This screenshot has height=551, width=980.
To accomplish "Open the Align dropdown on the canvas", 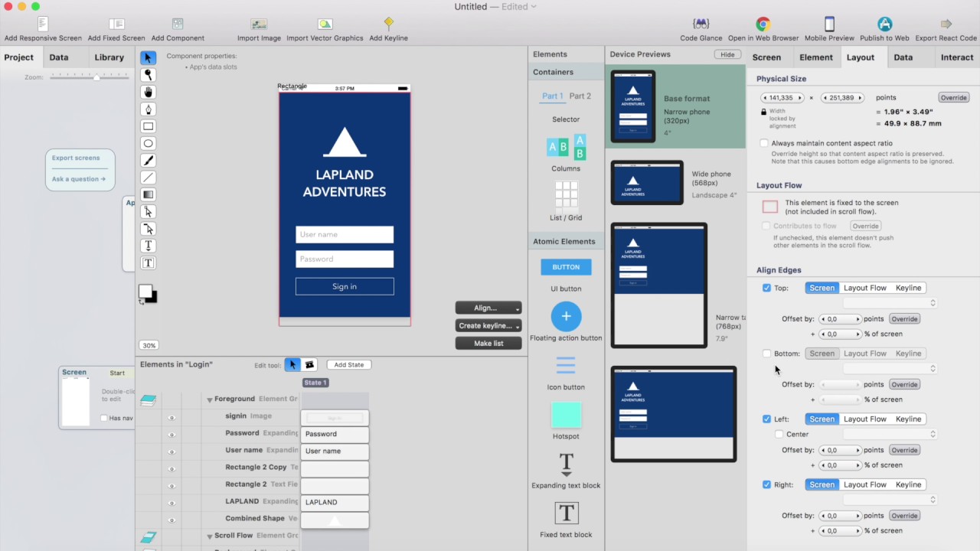I will point(488,308).
